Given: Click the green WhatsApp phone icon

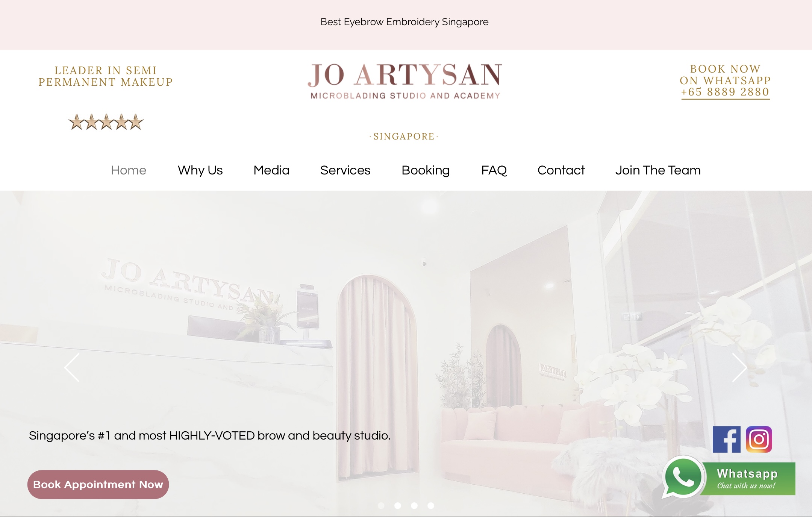Looking at the screenshot, I should [x=682, y=477].
